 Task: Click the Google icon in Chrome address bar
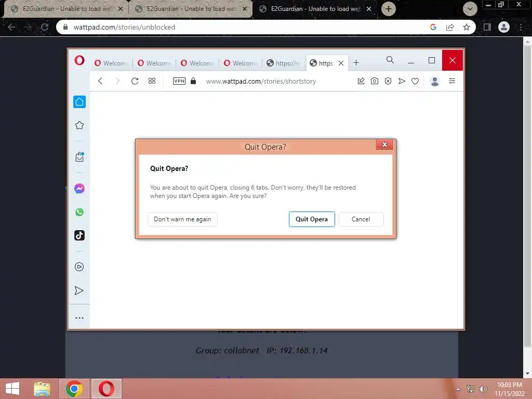[433, 27]
